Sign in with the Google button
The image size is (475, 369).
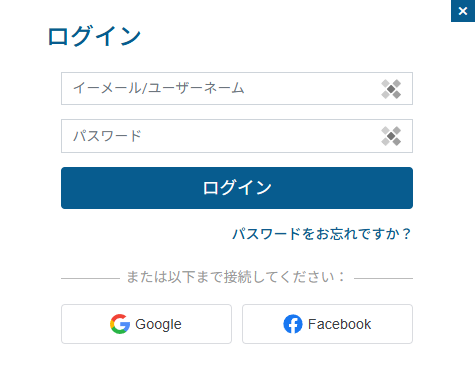pyautogui.click(x=146, y=324)
